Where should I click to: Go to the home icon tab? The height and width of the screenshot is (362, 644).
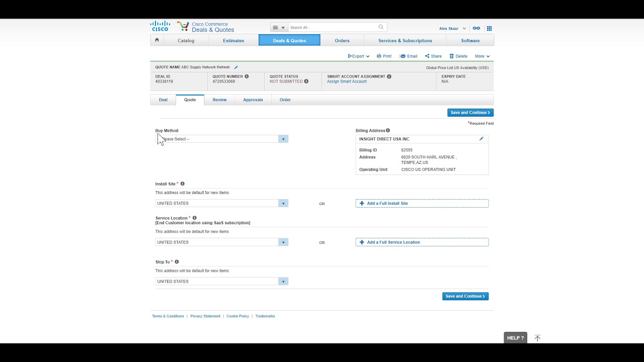[x=157, y=40]
